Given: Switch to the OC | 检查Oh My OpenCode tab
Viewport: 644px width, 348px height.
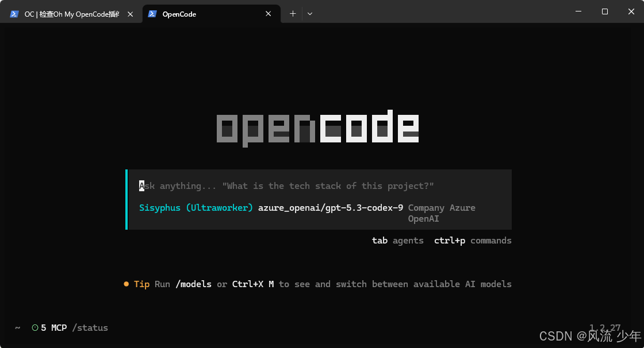Looking at the screenshot, I should click(71, 14).
